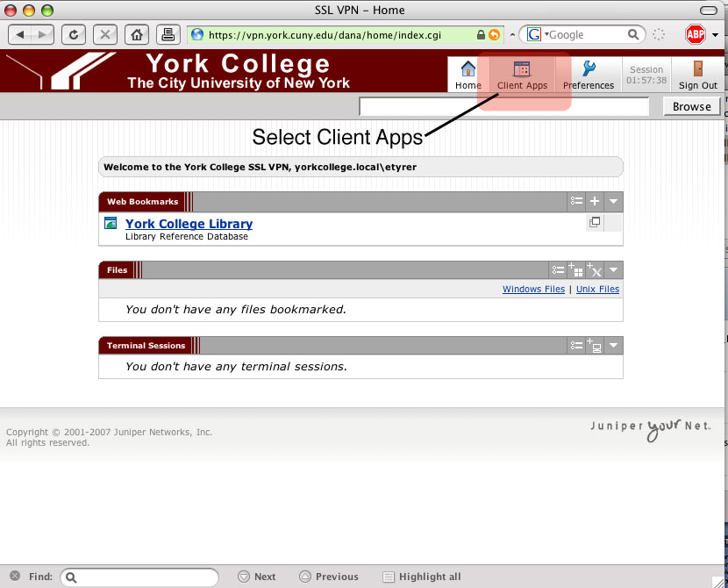Screen dimensions: 728x588
Task: Open the Unix Files link
Action: tap(597, 289)
